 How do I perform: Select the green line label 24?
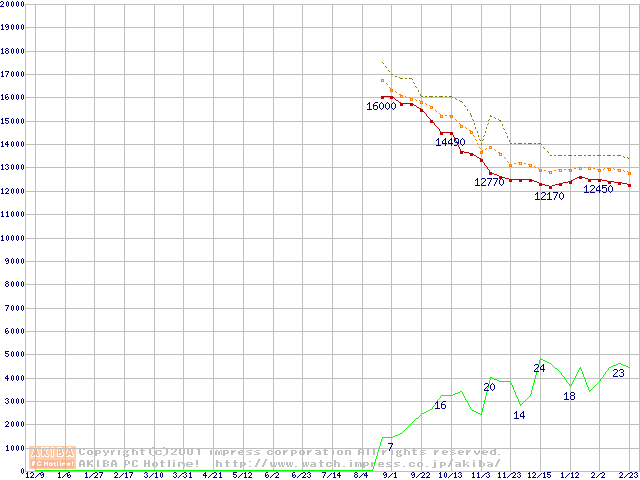539,368
